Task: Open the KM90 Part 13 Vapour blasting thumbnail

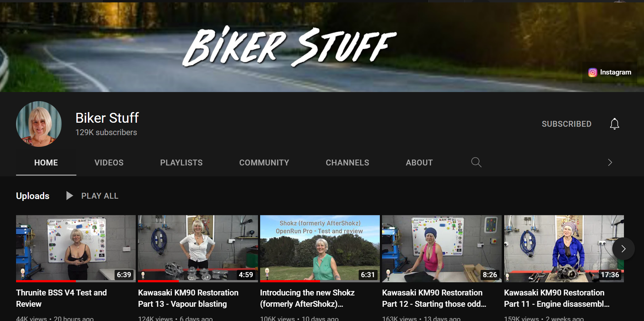Action: click(x=198, y=248)
